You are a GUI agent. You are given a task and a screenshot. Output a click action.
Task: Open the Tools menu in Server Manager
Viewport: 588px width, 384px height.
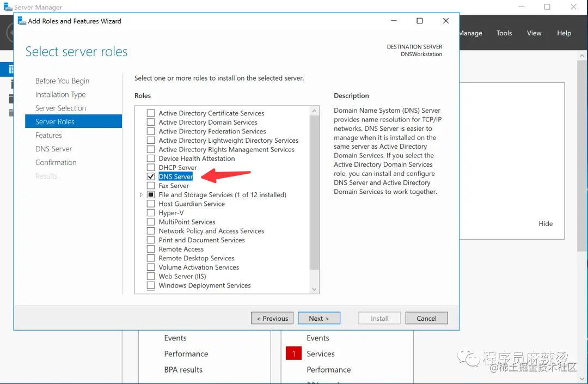click(x=504, y=33)
